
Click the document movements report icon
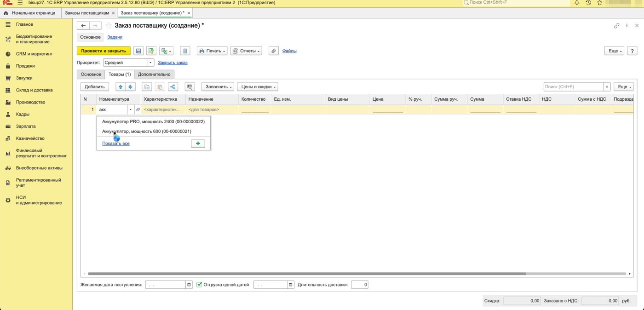pos(185,51)
